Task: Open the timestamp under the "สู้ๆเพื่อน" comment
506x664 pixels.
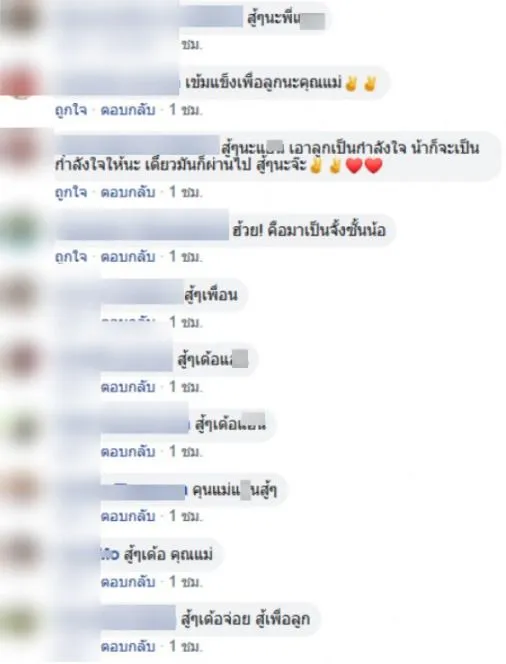Action: 185,323
